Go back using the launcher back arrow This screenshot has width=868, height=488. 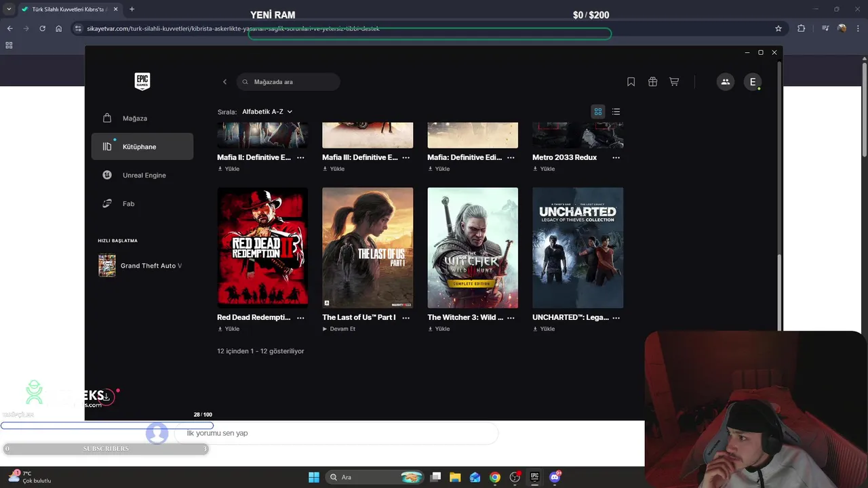click(x=225, y=82)
